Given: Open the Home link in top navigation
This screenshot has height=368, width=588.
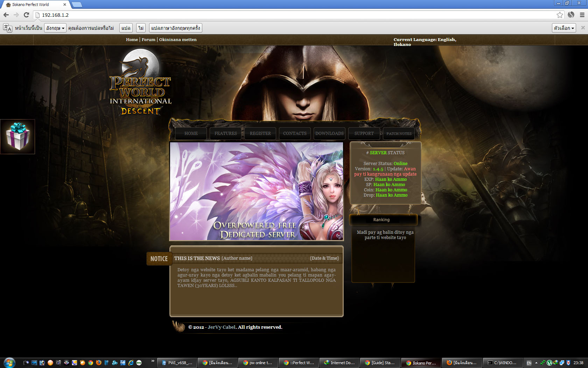Looking at the screenshot, I should coord(132,40).
